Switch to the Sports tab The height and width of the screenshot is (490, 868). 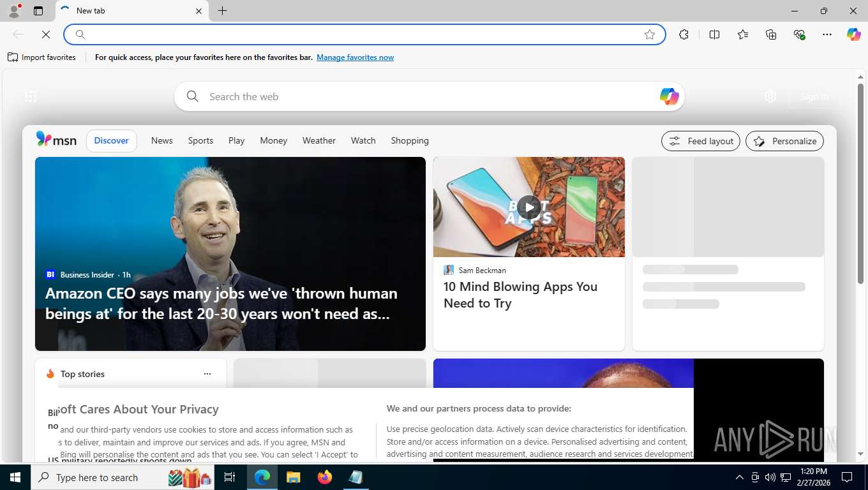[200, 140]
